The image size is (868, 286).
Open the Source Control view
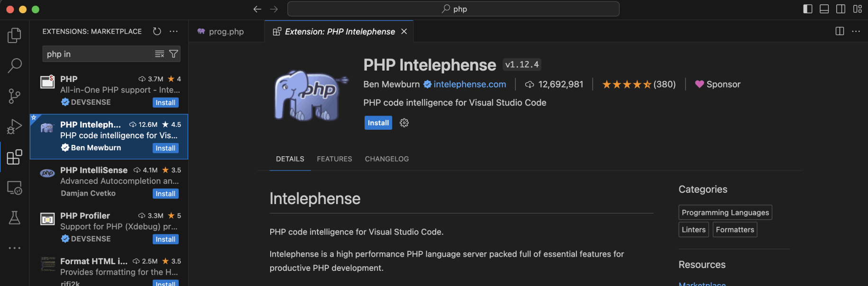point(14,96)
